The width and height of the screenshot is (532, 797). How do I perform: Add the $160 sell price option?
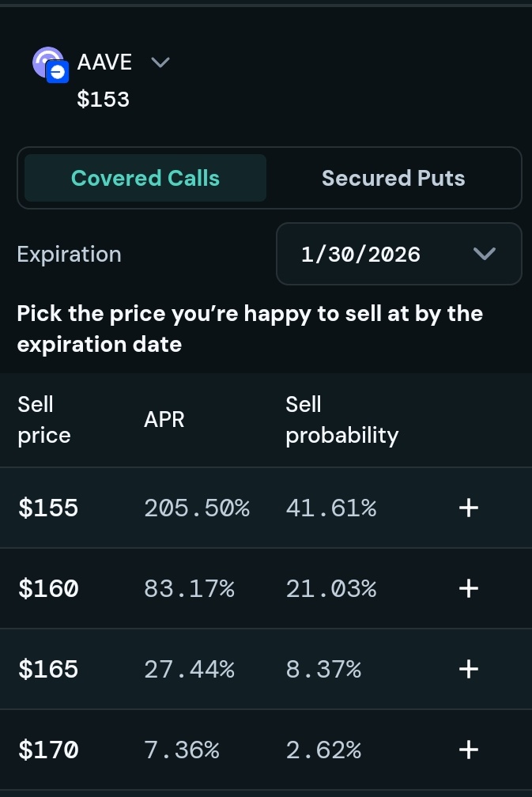469,588
